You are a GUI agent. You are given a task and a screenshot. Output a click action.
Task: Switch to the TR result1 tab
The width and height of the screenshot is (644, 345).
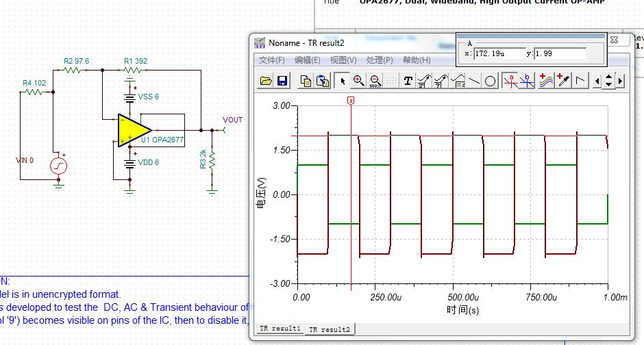280,329
